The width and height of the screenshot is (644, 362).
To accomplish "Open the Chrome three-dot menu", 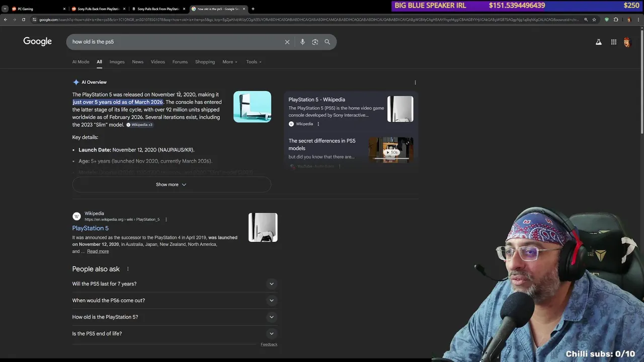I will coord(638,20).
